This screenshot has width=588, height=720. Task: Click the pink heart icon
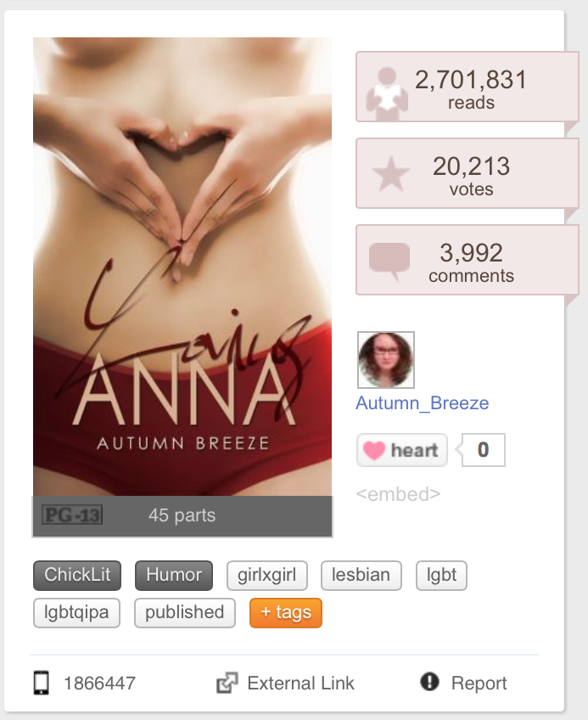373,450
